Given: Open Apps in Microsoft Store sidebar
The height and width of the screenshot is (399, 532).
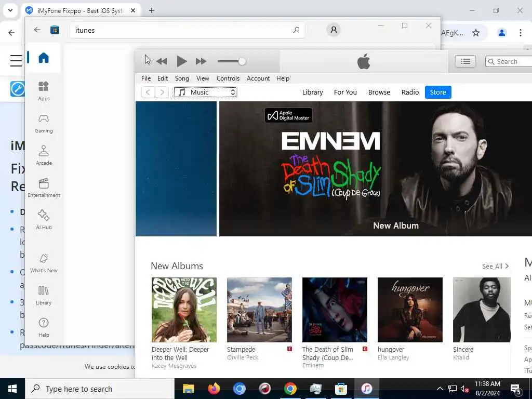Looking at the screenshot, I should [x=44, y=91].
